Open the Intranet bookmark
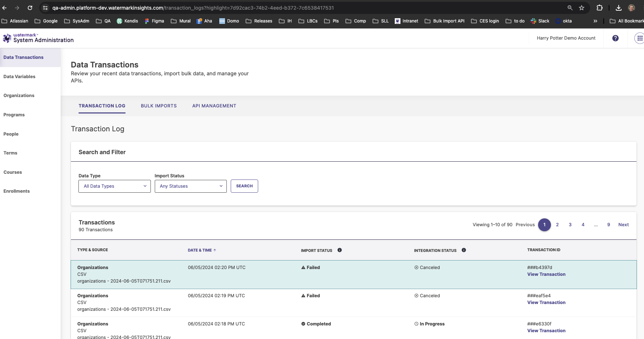644x339 pixels. [407, 21]
